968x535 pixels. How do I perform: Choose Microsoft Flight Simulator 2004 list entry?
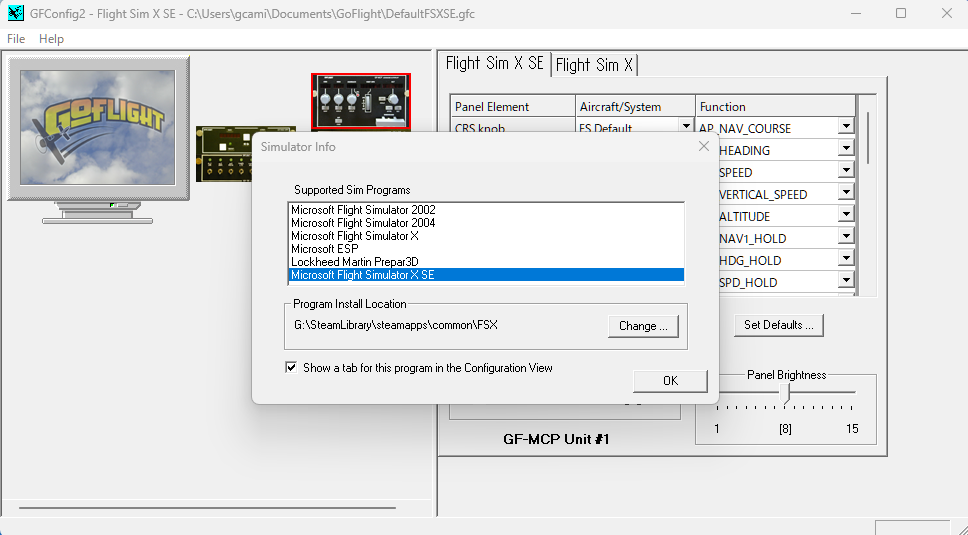pos(363,223)
